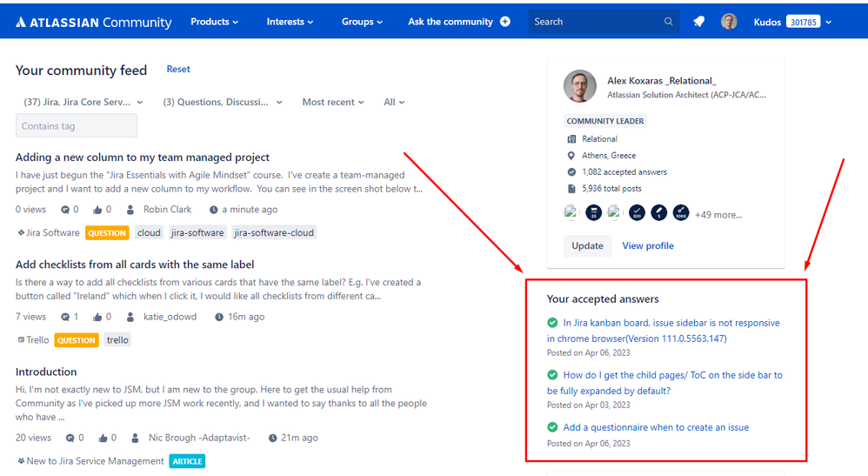Click the comment icon on Nic Brough post
This screenshot has width=868, height=476.
click(70, 438)
